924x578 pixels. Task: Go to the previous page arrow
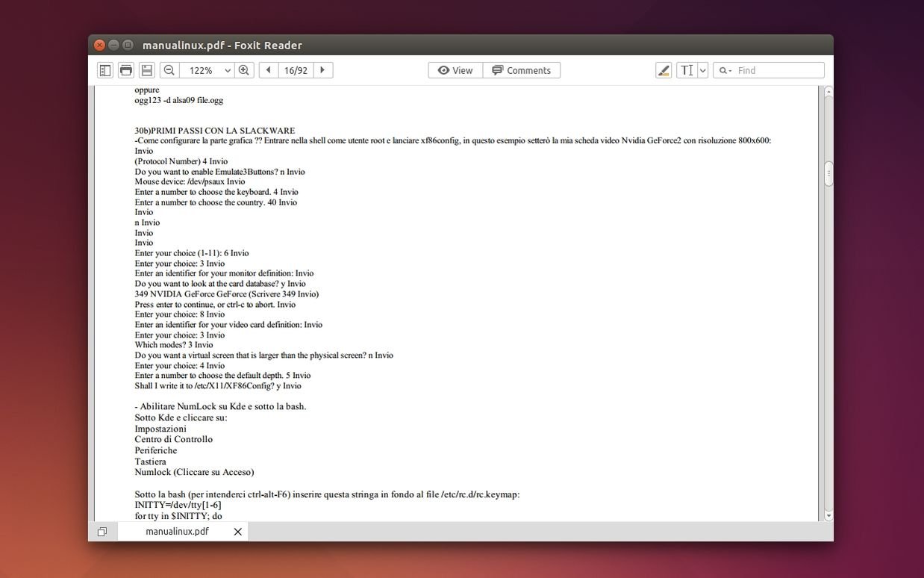269,70
